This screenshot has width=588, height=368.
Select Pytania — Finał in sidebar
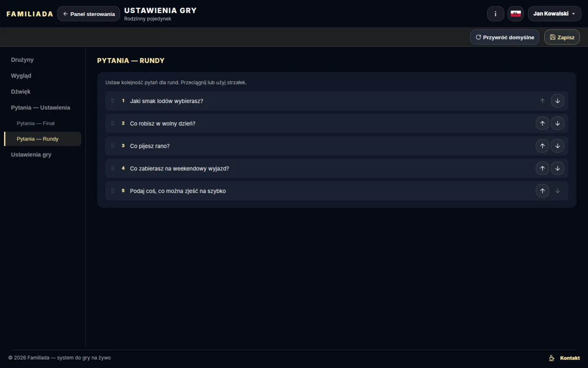(x=36, y=123)
